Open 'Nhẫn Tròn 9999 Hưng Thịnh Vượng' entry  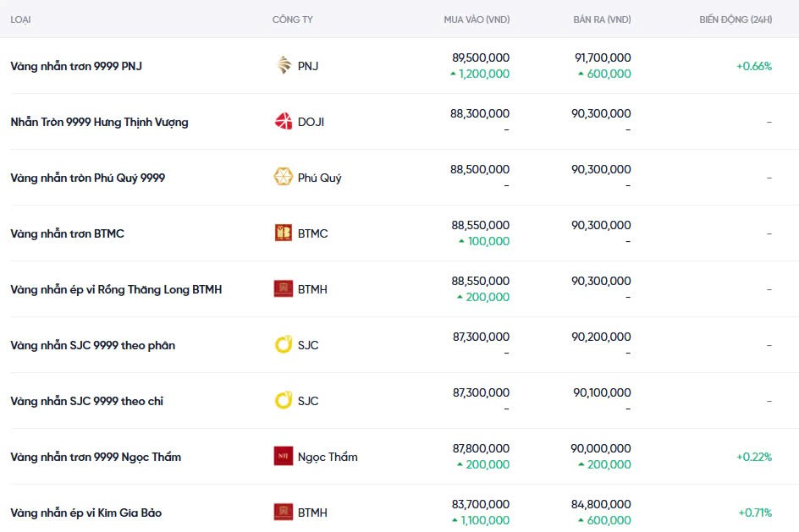click(99, 122)
